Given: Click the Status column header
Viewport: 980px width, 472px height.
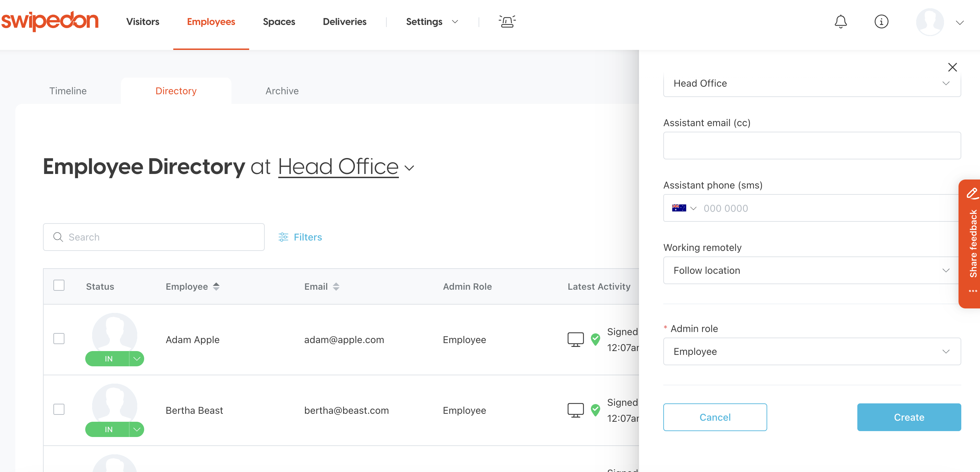Looking at the screenshot, I should [100, 286].
